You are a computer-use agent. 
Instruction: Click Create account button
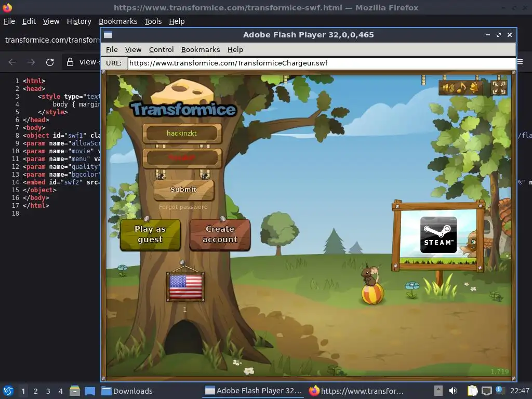[x=220, y=234]
